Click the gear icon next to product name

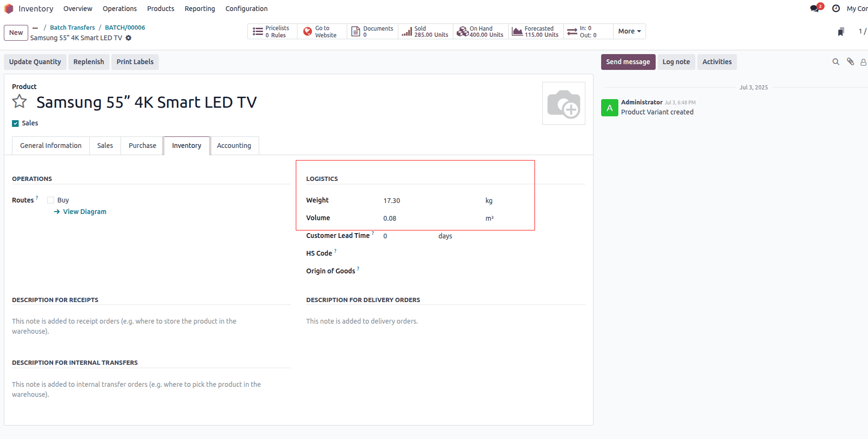click(x=129, y=38)
